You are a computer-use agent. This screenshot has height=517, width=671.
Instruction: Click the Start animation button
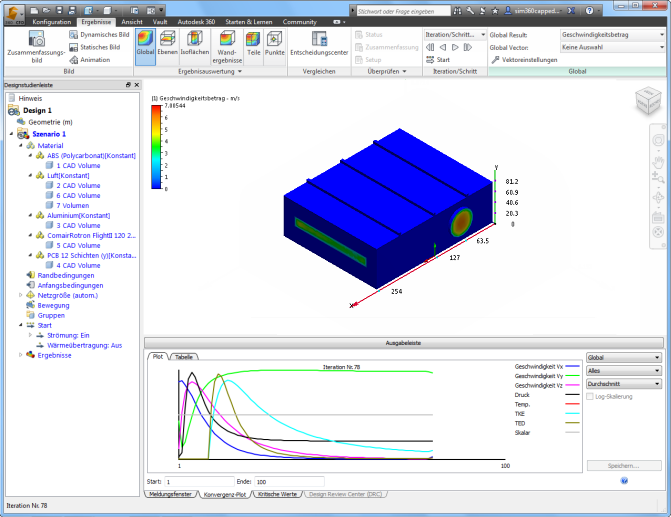point(438,60)
